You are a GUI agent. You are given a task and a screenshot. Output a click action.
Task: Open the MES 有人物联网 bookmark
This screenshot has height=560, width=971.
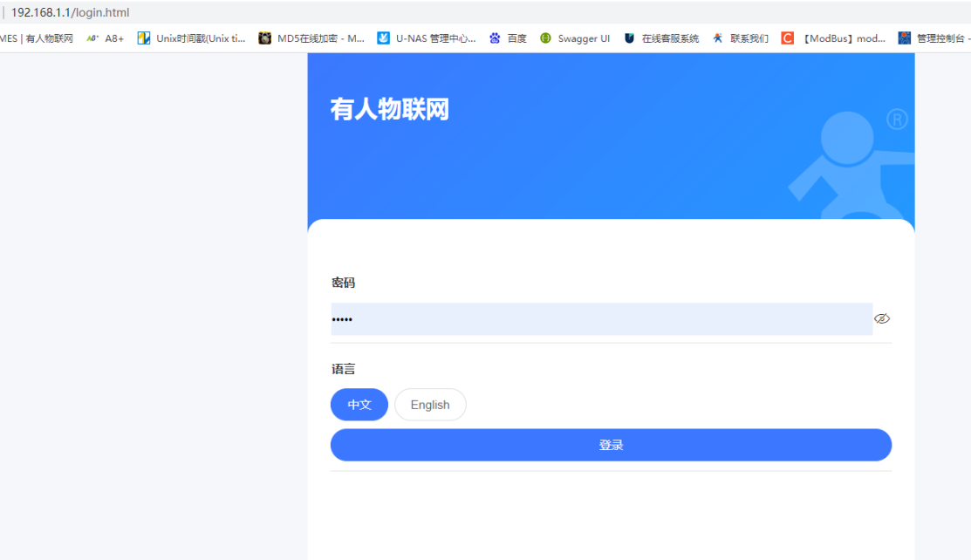tap(37, 38)
